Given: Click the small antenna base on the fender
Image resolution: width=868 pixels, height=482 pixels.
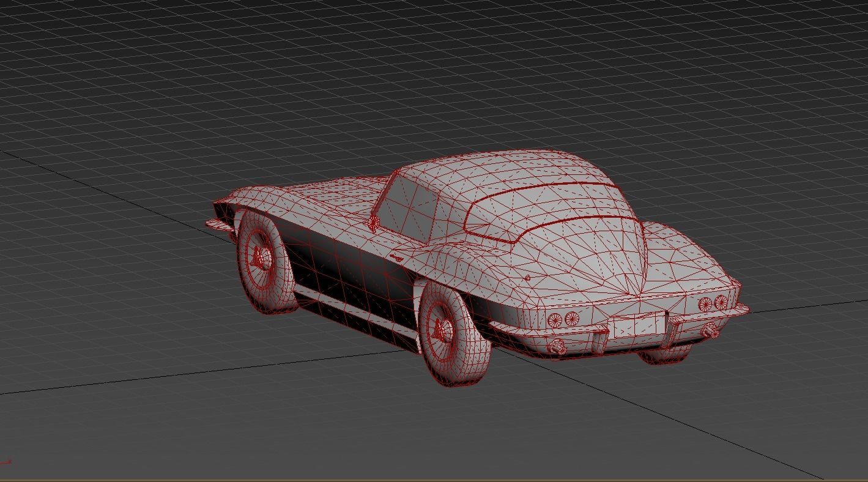Looking at the screenshot, I should pyautogui.click(x=373, y=221).
